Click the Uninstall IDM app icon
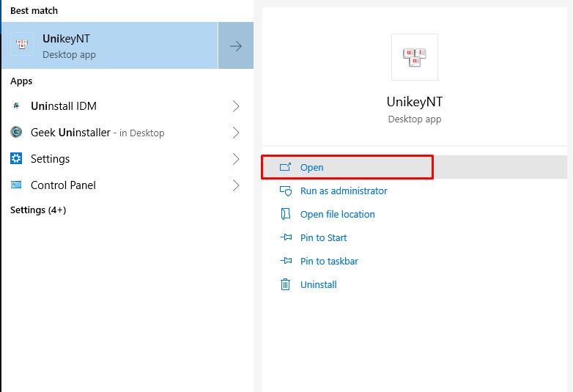The width and height of the screenshot is (573, 392). point(16,106)
